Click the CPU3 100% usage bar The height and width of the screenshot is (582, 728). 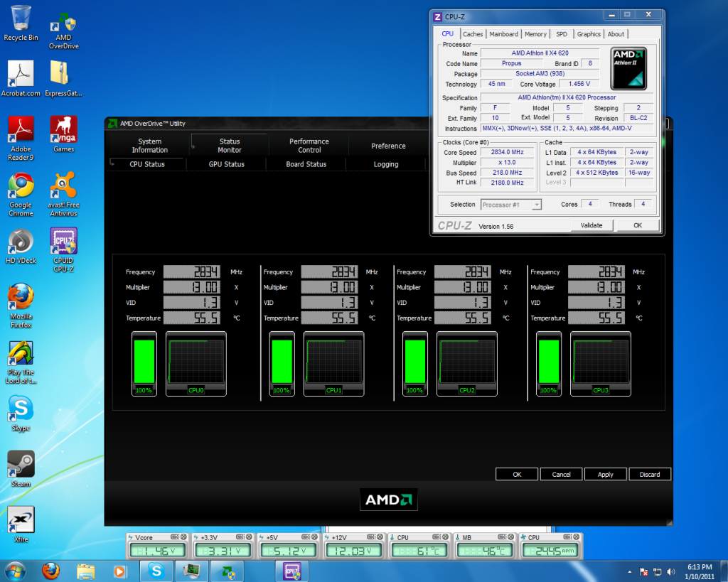(549, 364)
